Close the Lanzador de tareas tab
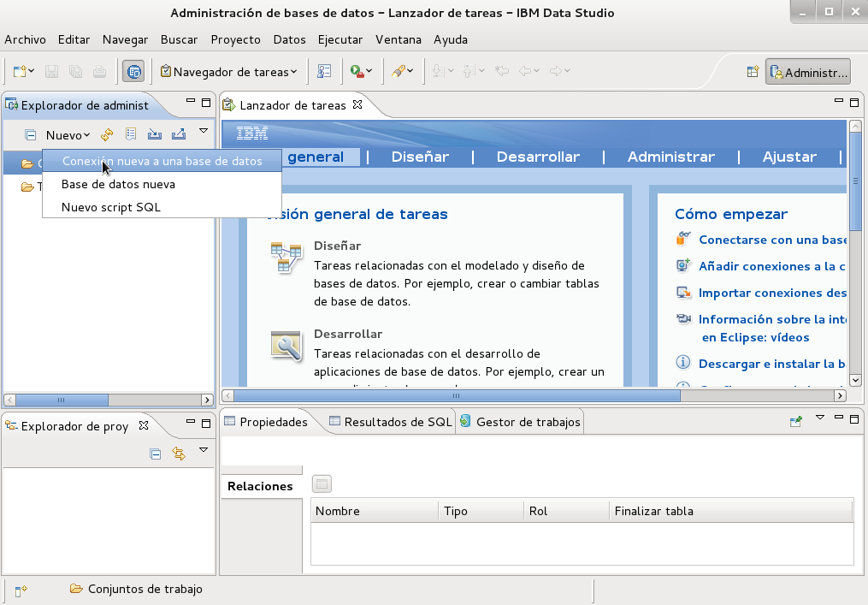 point(357,104)
